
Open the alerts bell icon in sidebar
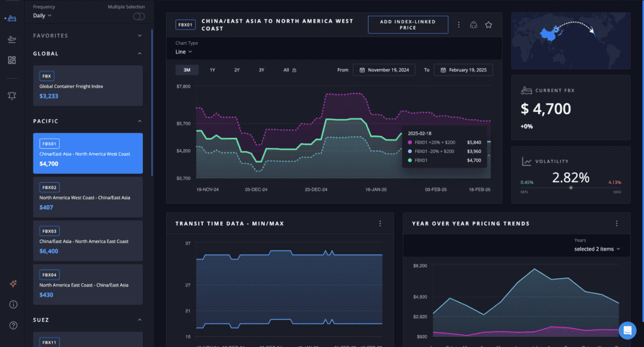[x=11, y=95]
